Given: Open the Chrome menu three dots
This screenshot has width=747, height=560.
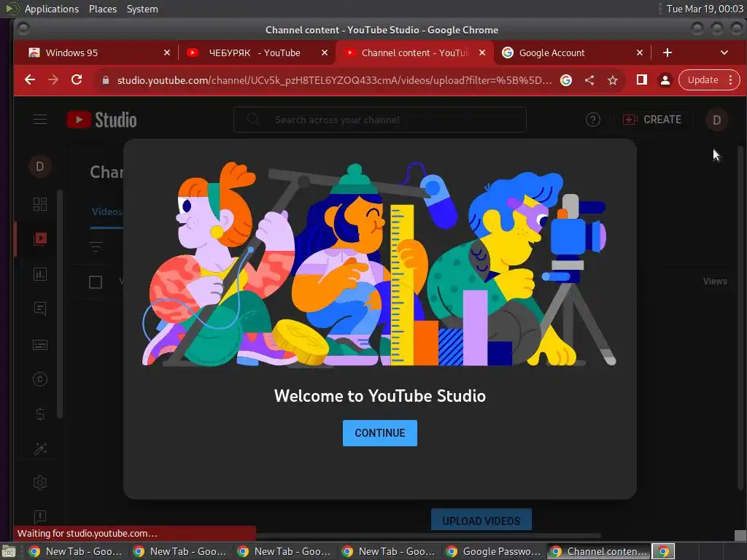Looking at the screenshot, I should pos(730,80).
